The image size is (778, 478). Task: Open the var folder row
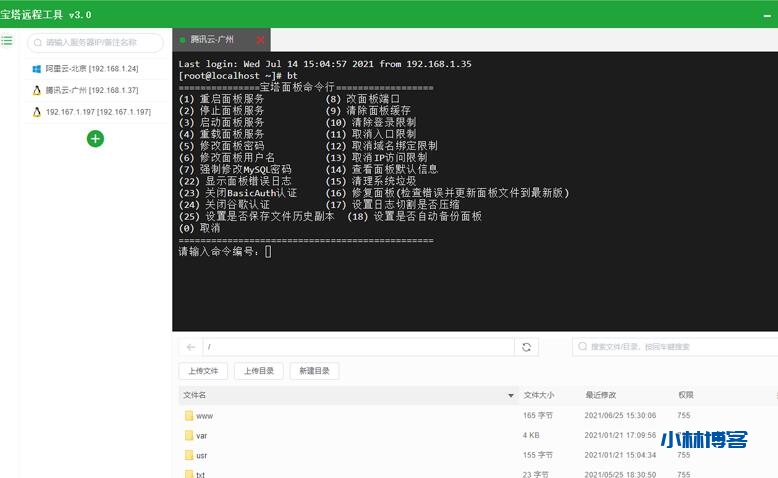(478, 435)
